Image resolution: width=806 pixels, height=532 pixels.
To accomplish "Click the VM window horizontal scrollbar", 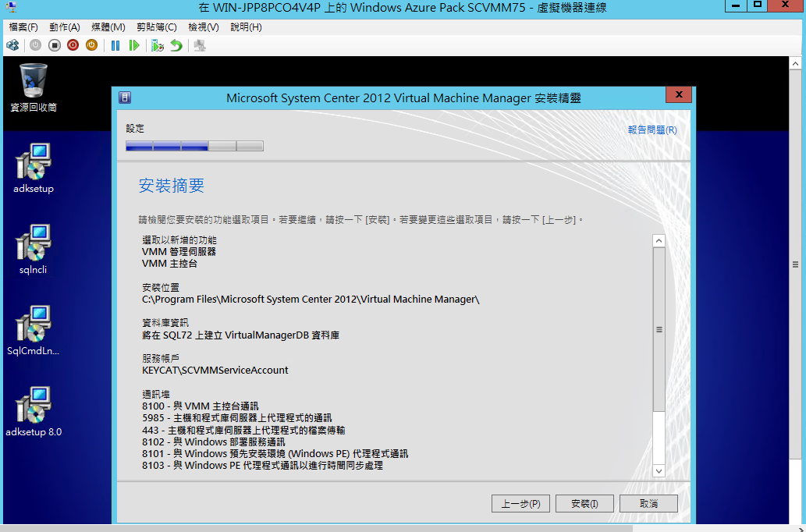I will (316, 528).
